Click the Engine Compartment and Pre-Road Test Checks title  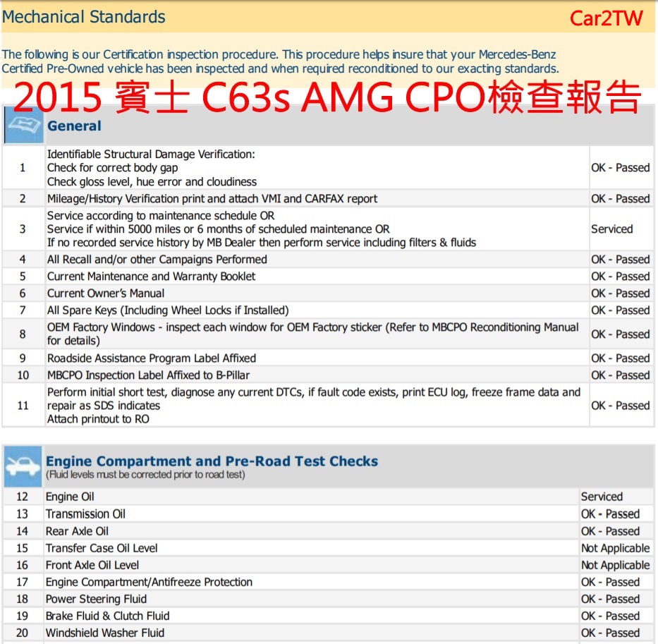212,461
